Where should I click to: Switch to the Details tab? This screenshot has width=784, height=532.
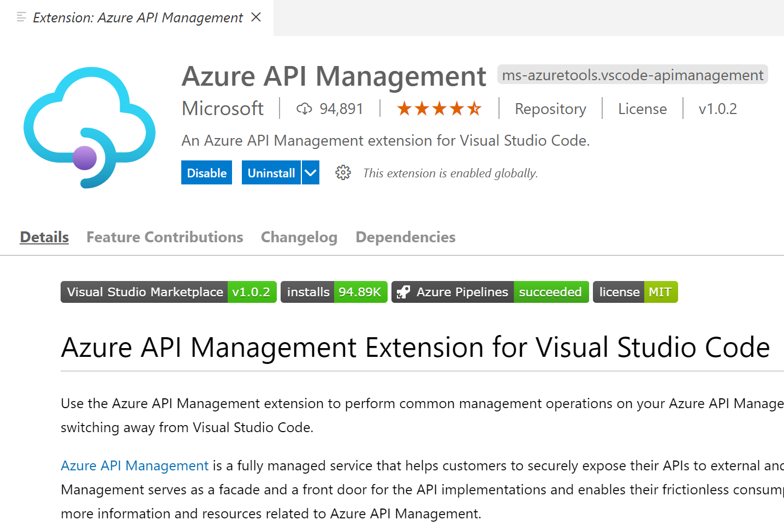pos(44,237)
